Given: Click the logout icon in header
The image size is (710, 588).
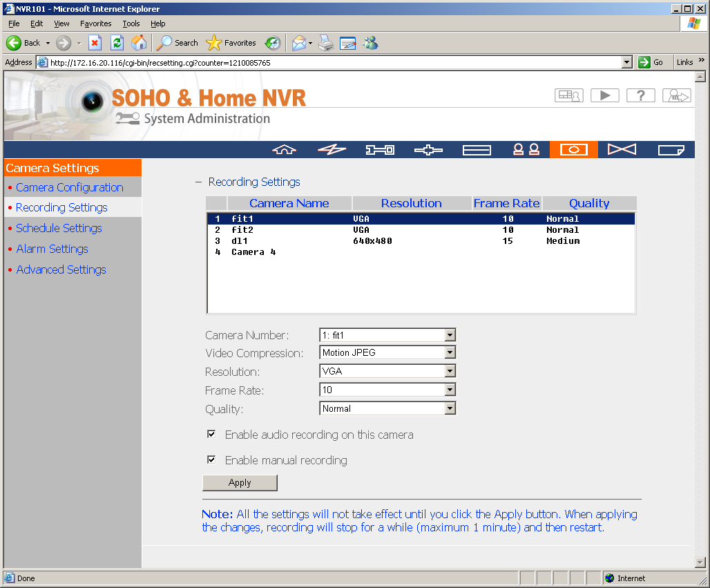Looking at the screenshot, I should click(676, 95).
